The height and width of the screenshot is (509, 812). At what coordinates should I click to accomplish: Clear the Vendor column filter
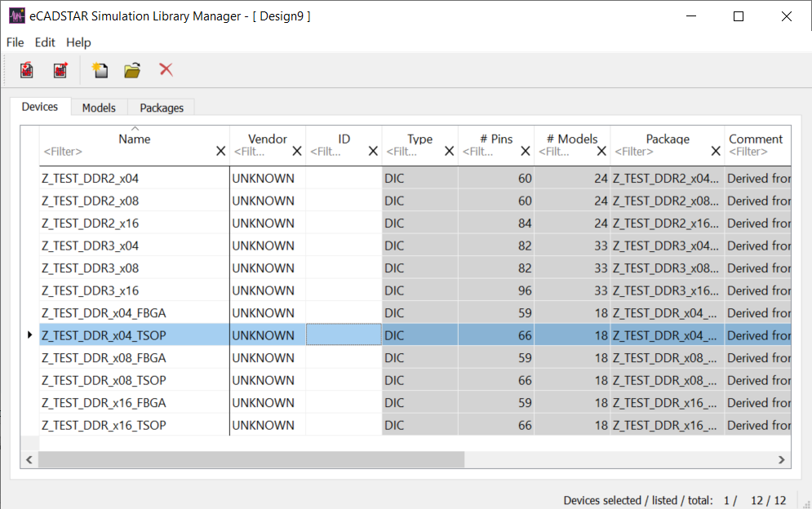click(297, 151)
